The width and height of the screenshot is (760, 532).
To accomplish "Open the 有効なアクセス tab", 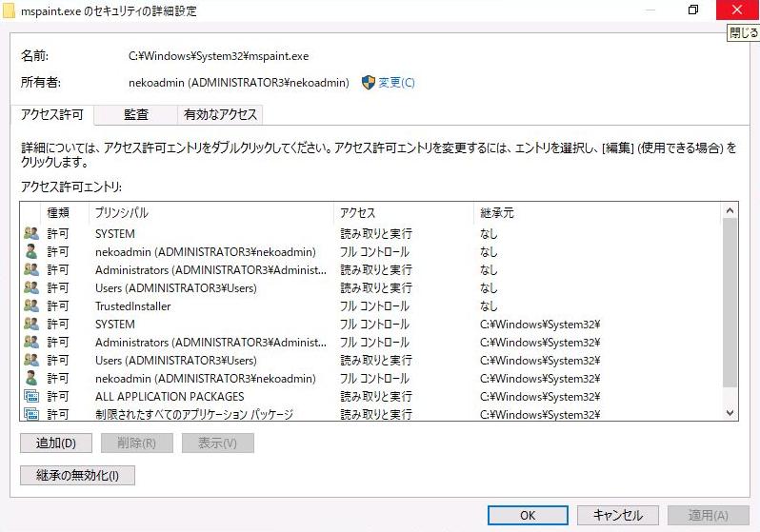I will click(220, 115).
